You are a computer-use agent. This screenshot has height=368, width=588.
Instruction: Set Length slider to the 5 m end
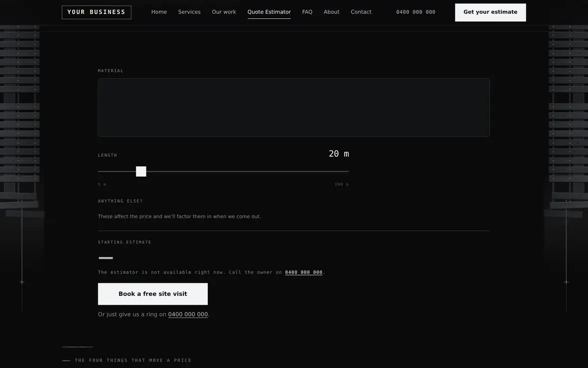coord(99,171)
